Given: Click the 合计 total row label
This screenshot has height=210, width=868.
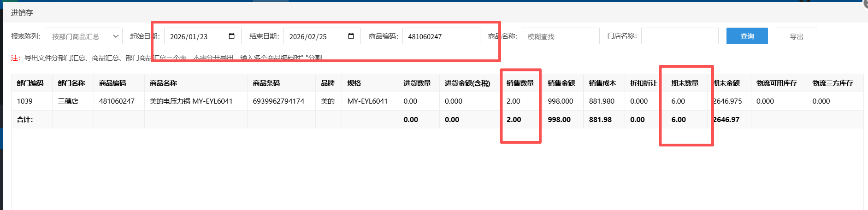Looking at the screenshot, I should pyautogui.click(x=25, y=120).
